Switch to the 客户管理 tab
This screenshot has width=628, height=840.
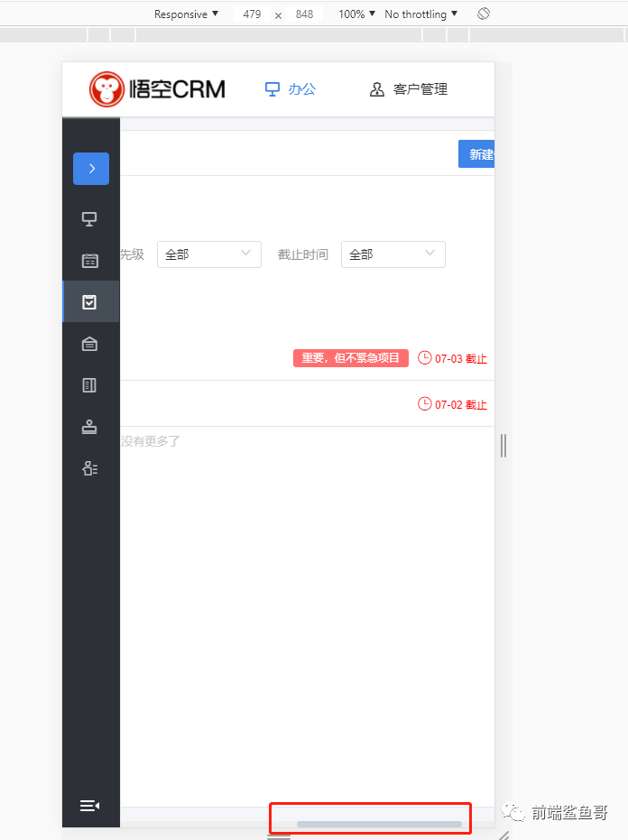[409, 89]
